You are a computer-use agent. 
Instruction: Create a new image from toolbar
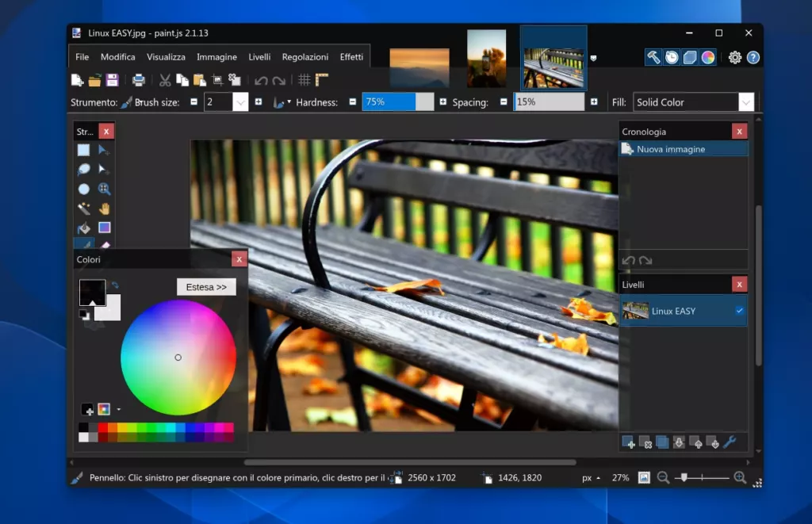(77, 80)
